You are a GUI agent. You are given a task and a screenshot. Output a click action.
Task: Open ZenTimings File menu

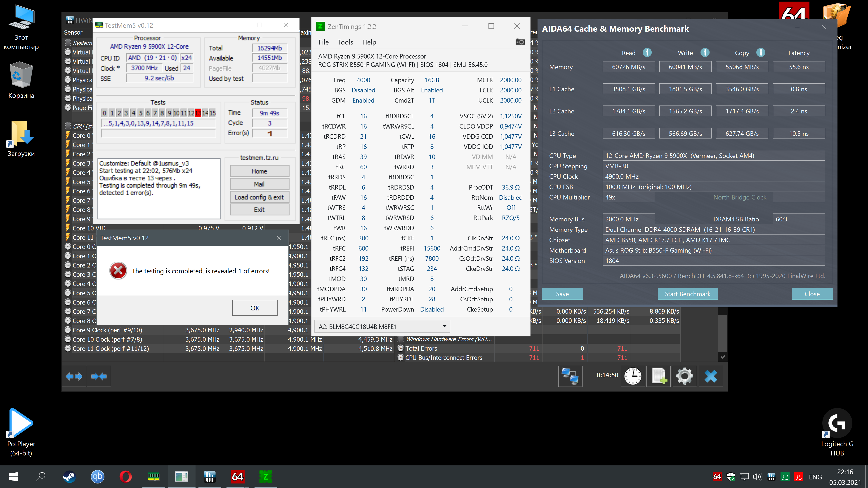(323, 42)
